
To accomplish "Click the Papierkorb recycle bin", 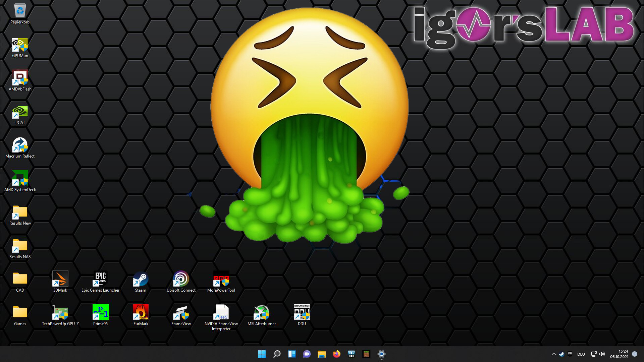I will [20, 11].
